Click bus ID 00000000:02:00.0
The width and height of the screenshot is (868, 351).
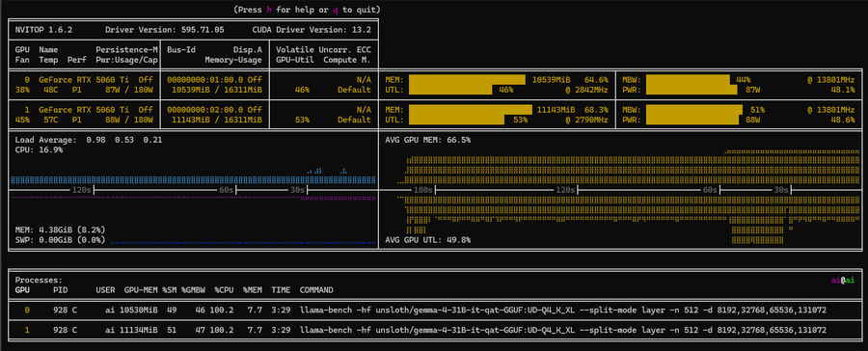204,110
